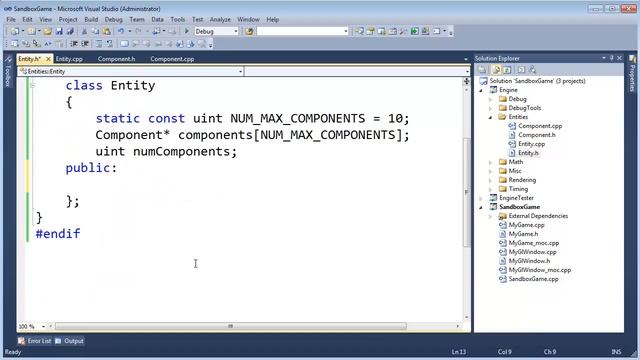Click the Decrease indent icon
This screenshot has height=360, width=640.
click(x=74, y=44)
